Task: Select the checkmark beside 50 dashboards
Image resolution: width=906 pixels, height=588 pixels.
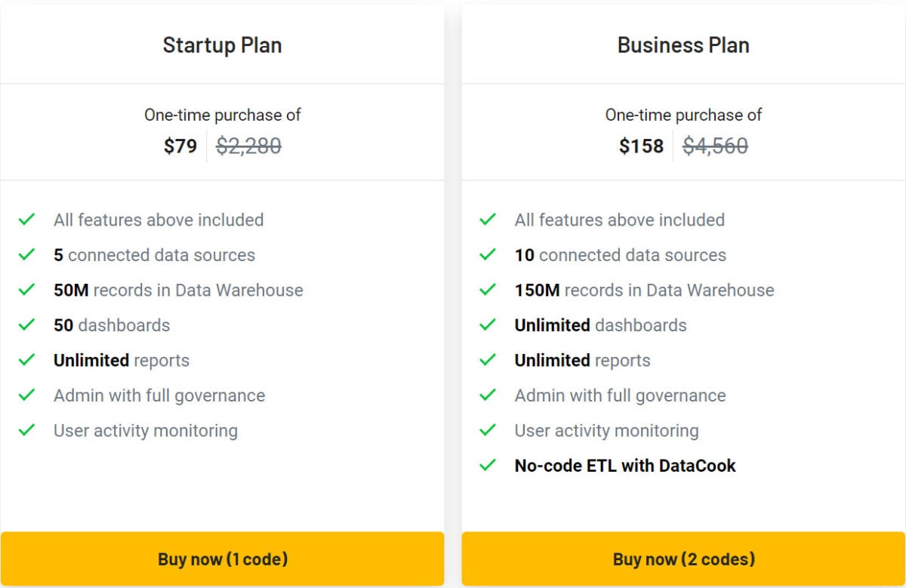Action: [26, 325]
